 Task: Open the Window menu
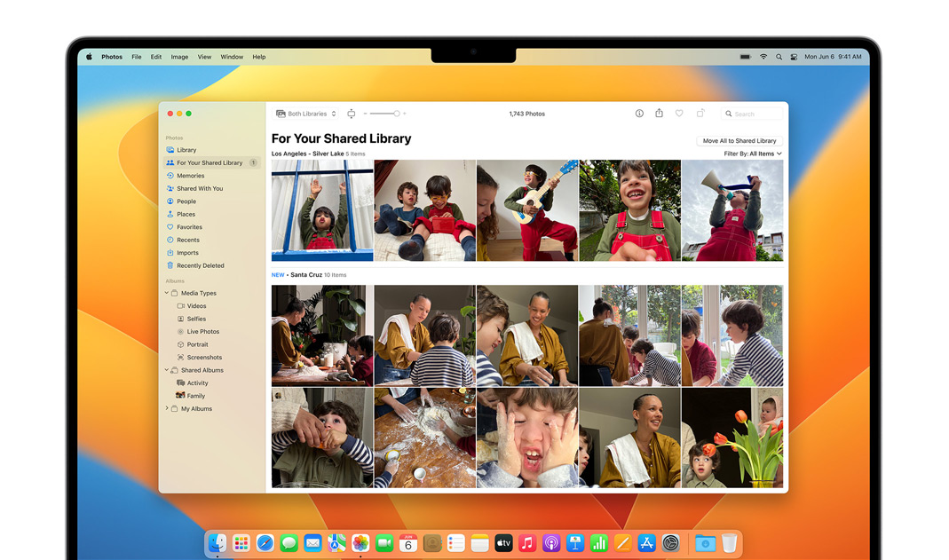point(232,57)
